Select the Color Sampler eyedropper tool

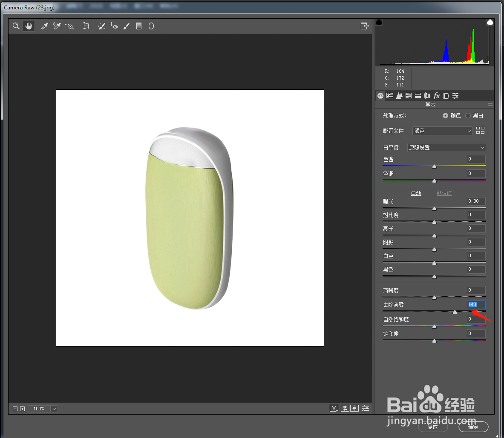pyautogui.click(x=57, y=26)
